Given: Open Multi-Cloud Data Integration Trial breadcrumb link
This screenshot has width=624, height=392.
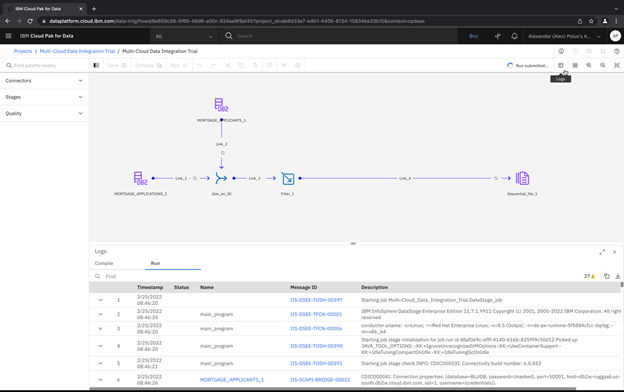Looking at the screenshot, I should tap(77, 51).
